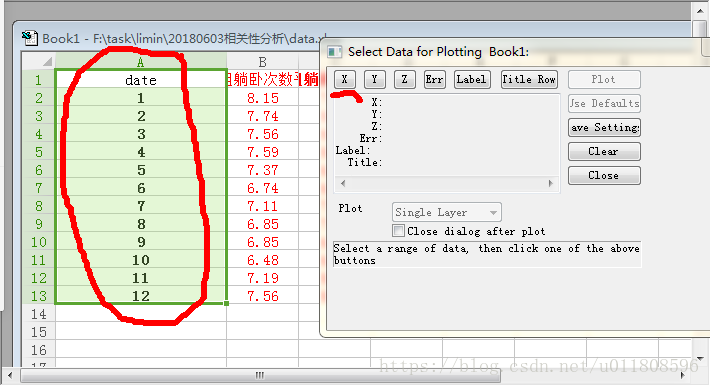This screenshot has height=386, width=710.
Task: Select cell with value 7.74
Action: pos(262,116)
